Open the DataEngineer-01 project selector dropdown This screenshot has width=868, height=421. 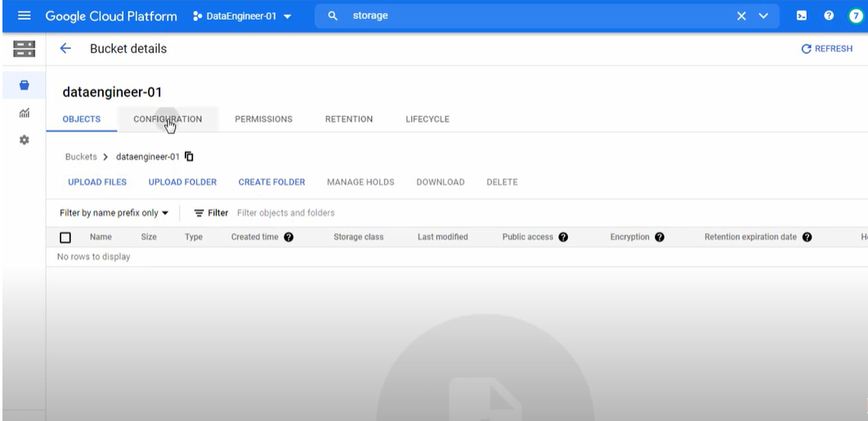pos(243,16)
